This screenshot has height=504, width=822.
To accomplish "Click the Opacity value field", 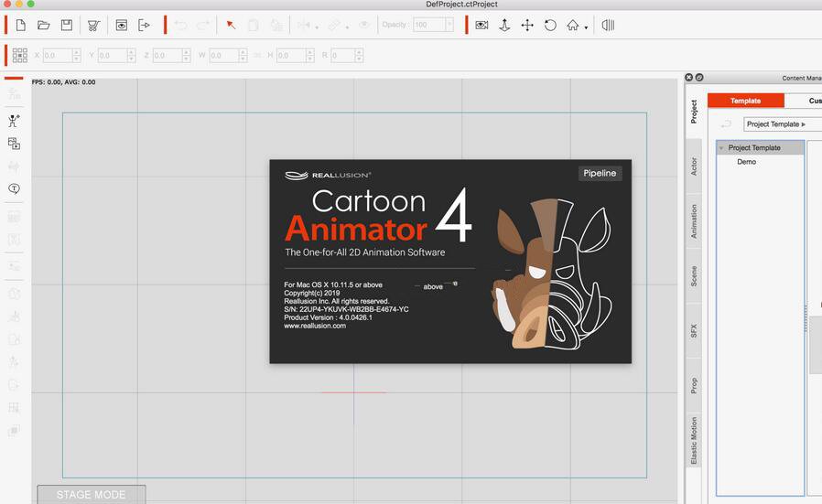I will 429,25.
